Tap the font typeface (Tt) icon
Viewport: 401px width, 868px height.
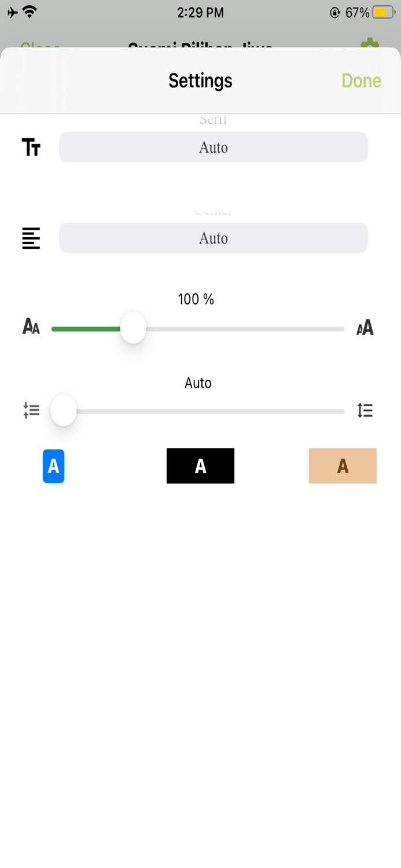32,147
